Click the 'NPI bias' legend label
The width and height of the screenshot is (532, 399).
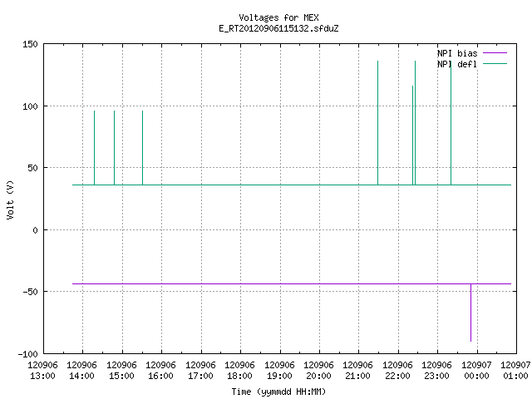tap(457, 53)
